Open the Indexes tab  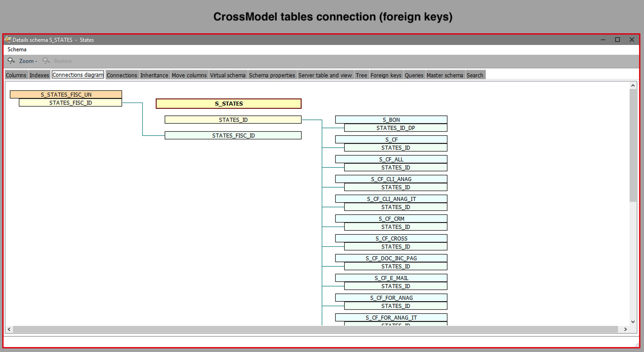click(39, 75)
